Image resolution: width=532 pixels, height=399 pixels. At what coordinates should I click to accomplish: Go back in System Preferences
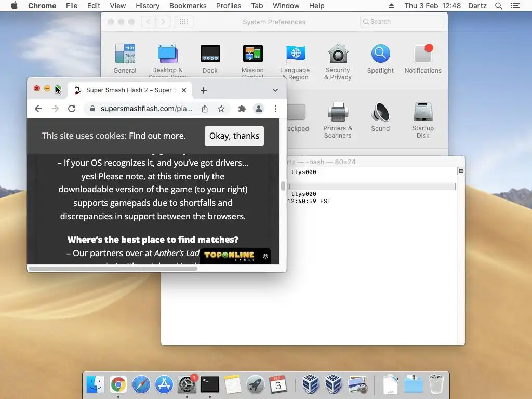[x=148, y=22]
